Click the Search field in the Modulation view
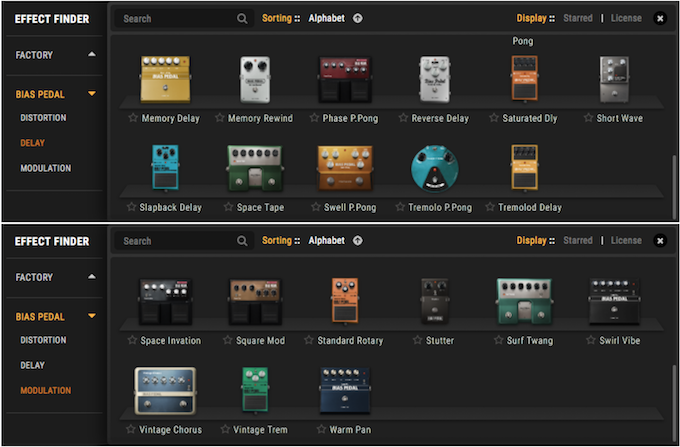The image size is (680, 447). (x=184, y=241)
